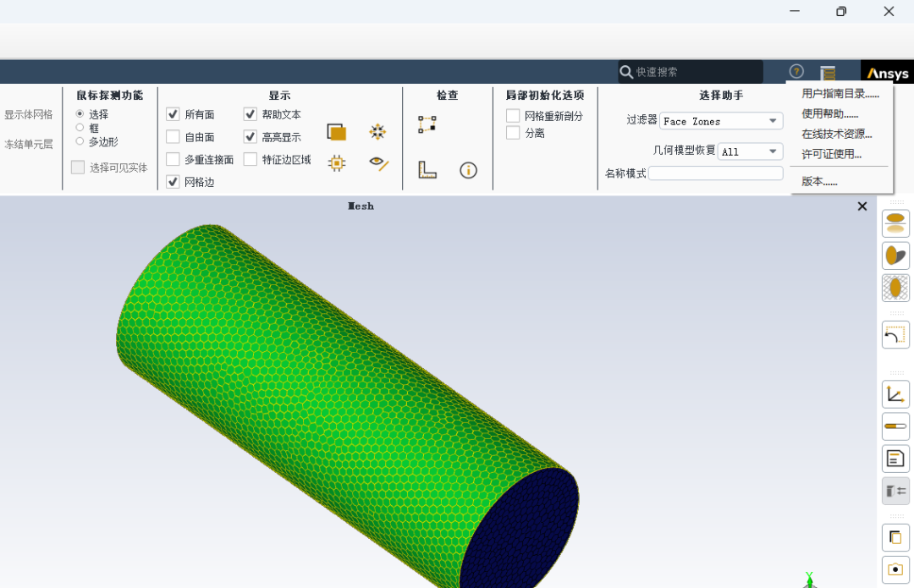Enable the 多重连接面 checkbox
This screenshot has width=914, height=588.
coord(173,159)
